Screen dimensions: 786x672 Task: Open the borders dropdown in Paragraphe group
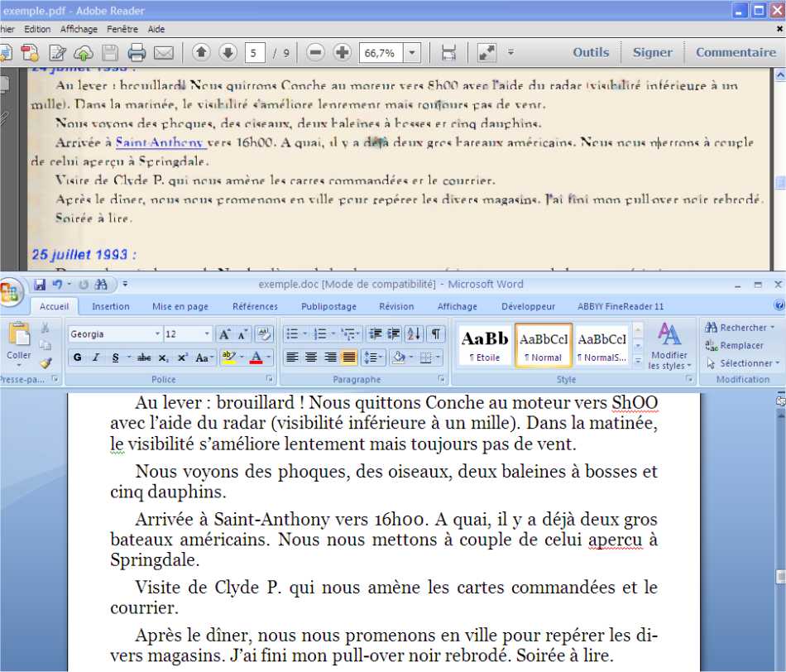(x=438, y=358)
